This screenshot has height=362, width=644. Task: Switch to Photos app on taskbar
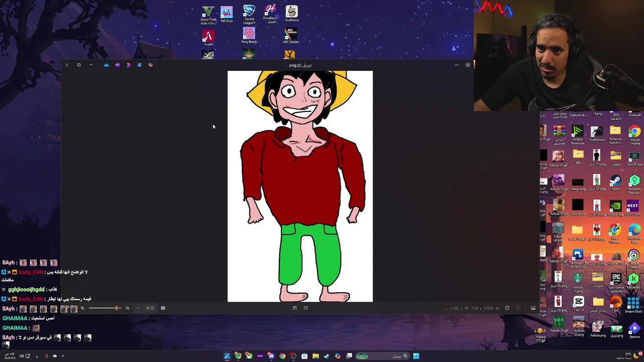227,356
